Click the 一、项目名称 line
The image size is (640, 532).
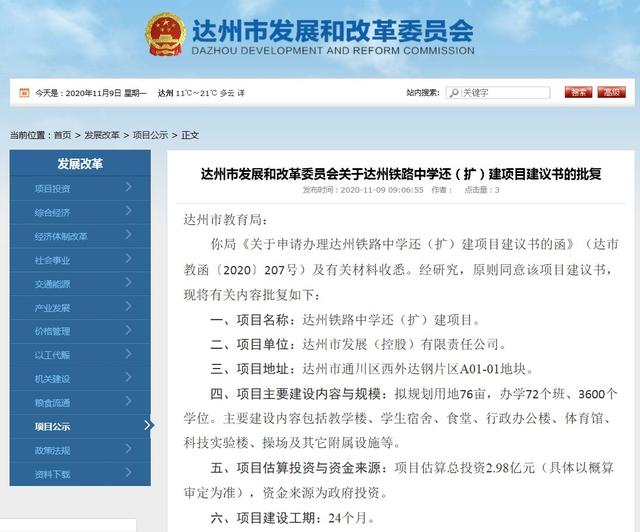[346, 320]
